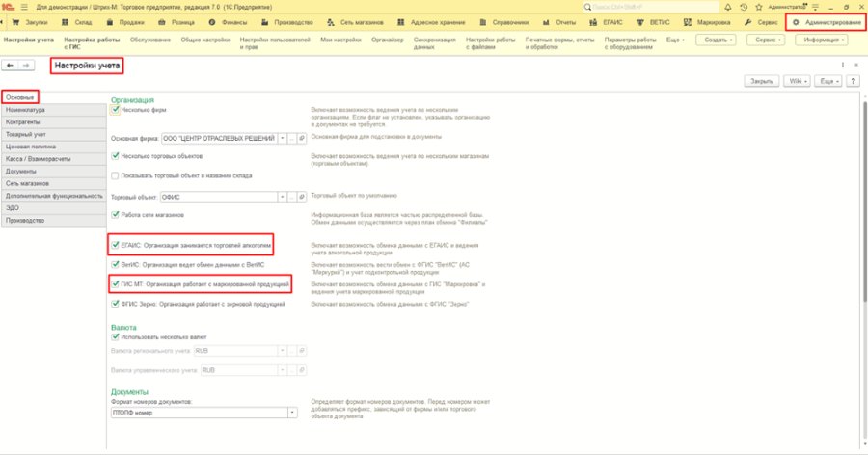Expand Формат номеров документов dropdown

[291, 413]
